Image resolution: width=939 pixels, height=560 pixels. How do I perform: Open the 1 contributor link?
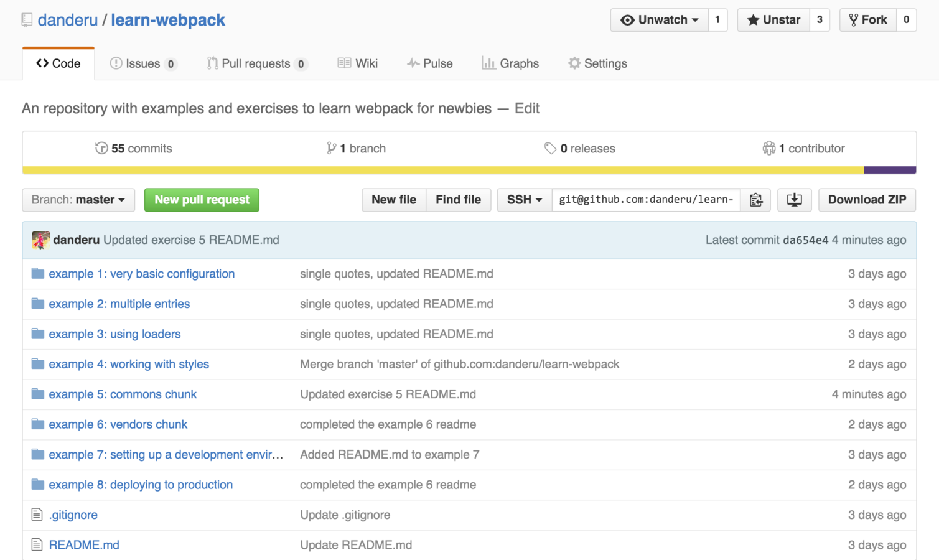tap(803, 148)
